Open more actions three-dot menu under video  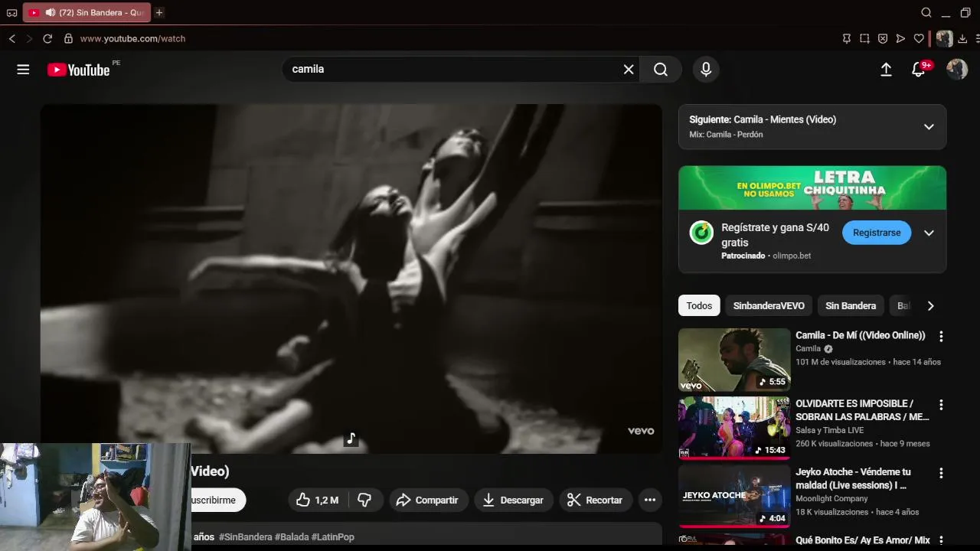pos(650,500)
